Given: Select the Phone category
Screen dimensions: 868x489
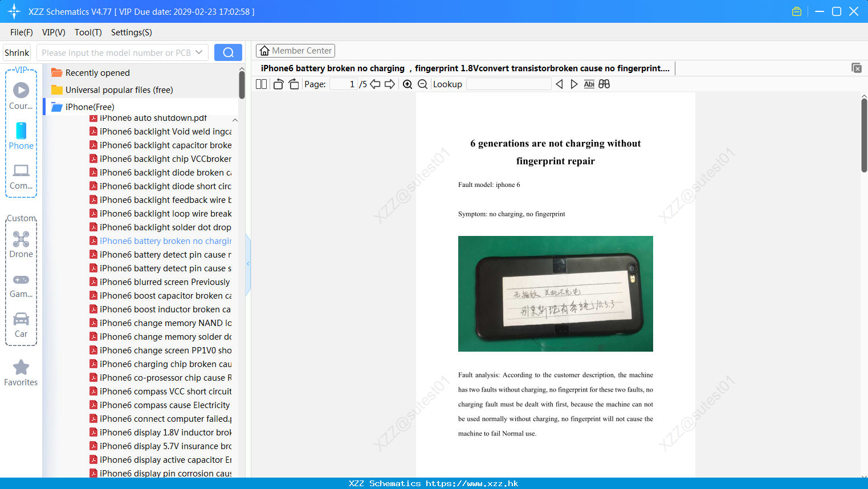Looking at the screenshot, I should [x=21, y=136].
